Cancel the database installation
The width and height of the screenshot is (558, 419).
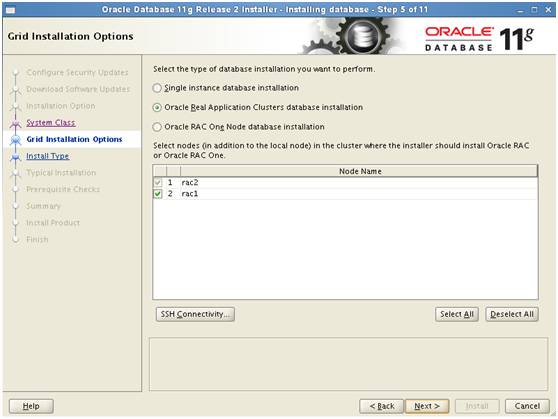pos(527,406)
